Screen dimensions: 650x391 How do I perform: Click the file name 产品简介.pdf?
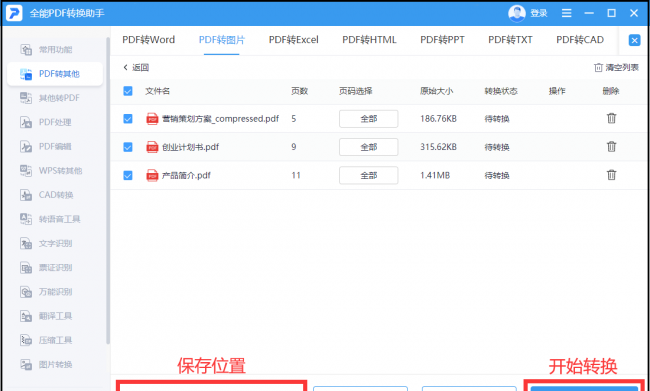click(x=187, y=175)
